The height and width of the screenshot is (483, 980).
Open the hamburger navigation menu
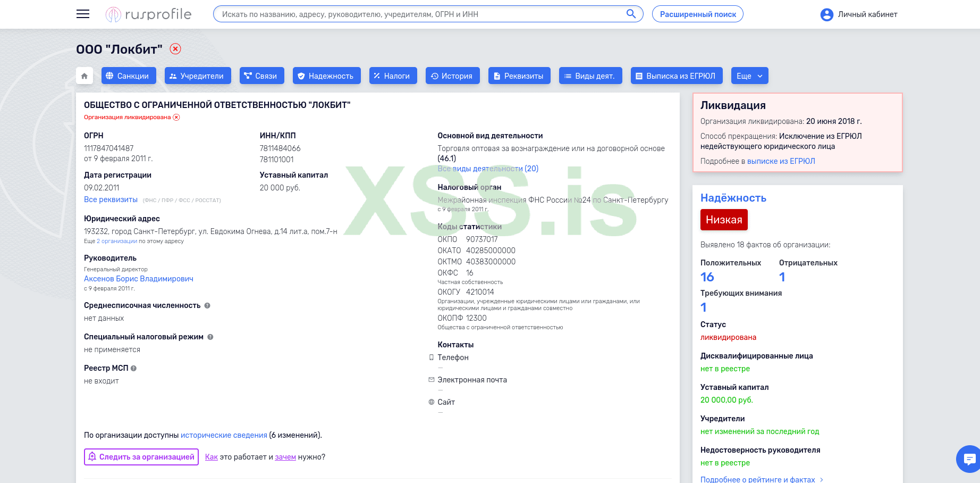[x=82, y=14]
